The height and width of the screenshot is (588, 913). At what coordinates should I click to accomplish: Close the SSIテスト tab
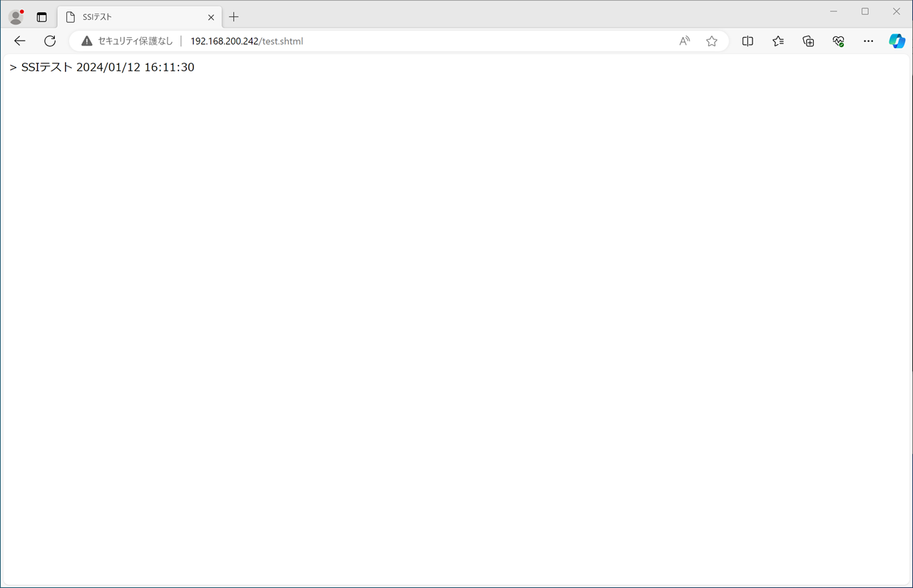(x=211, y=17)
